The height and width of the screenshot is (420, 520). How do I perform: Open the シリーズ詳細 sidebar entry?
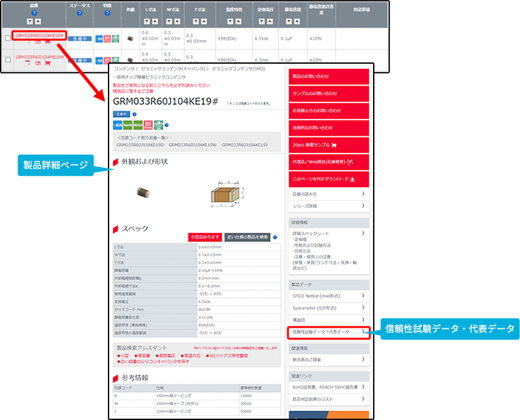coord(328,205)
